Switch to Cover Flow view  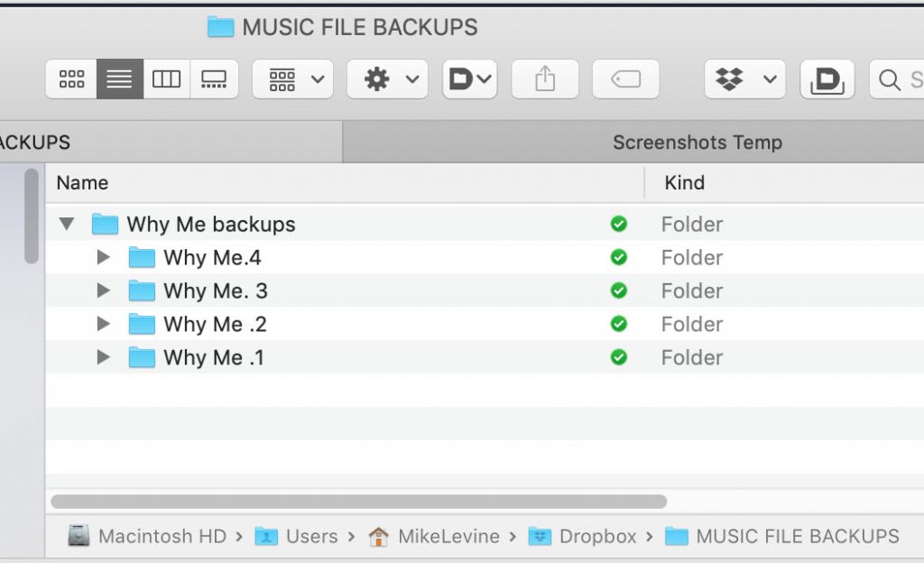coord(215,78)
